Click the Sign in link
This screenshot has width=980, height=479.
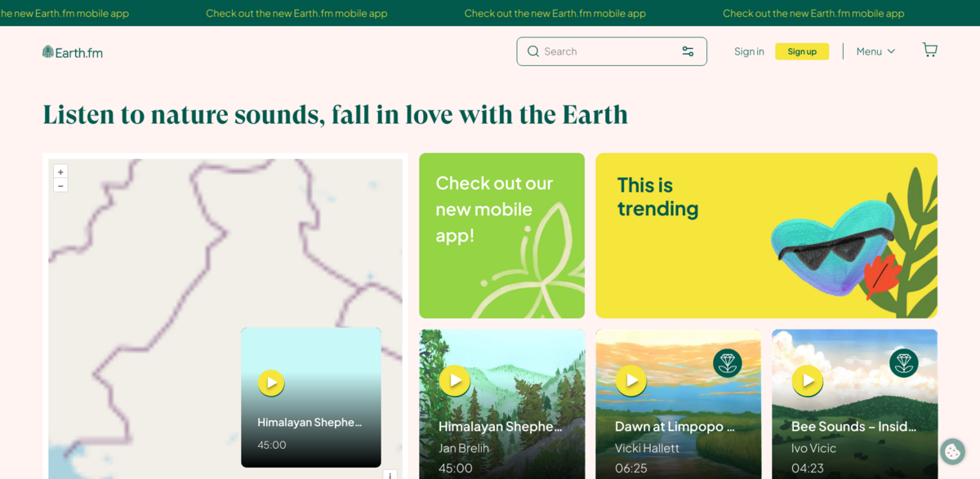pyautogui.click(x=749, y=51)
